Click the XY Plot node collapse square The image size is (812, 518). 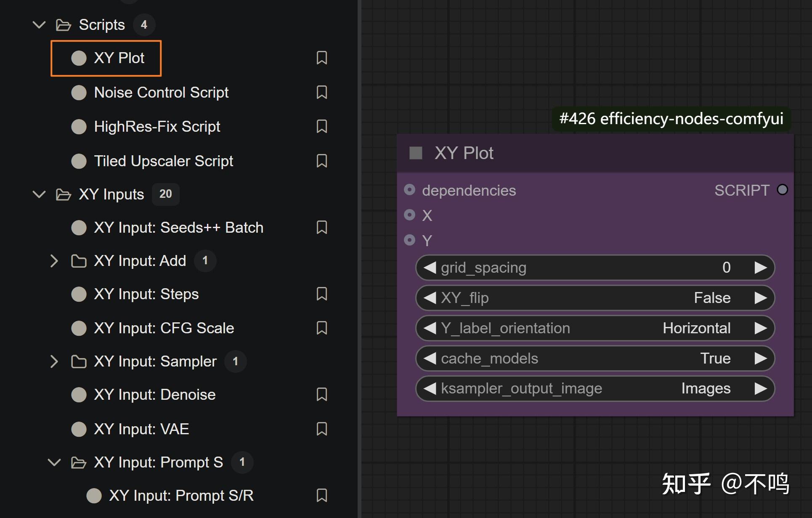point(416,153)
